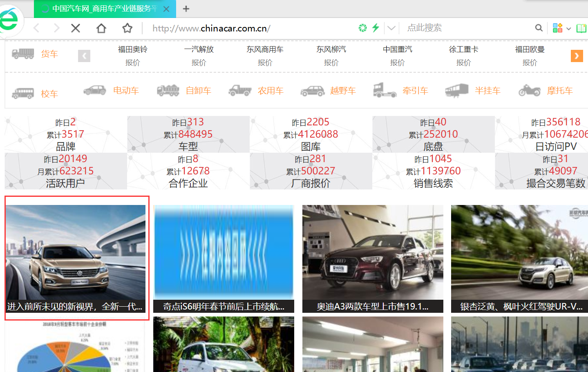Open 东风商用车 brand link

(x=265, y=49)
